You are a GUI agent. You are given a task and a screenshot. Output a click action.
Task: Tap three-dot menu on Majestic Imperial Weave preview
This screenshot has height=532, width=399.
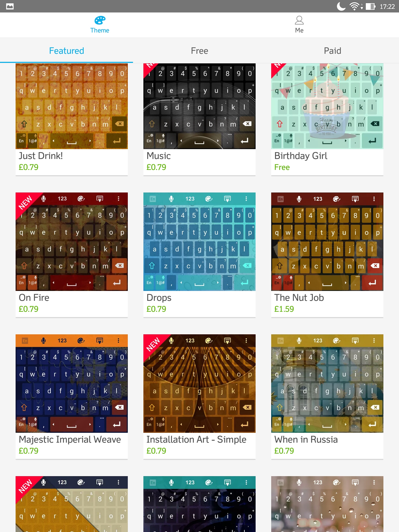[x=118, y=341]
